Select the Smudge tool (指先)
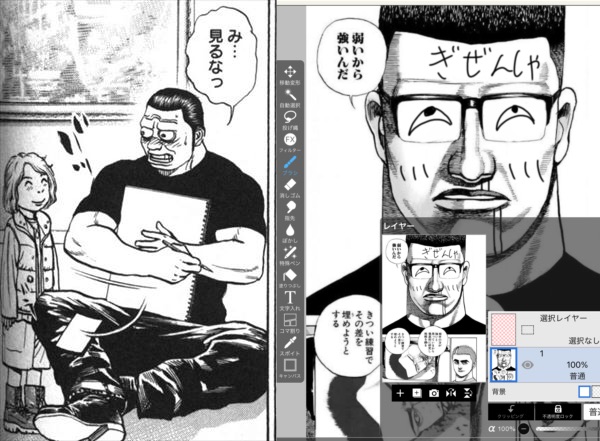Image resolution: width=600 pixels, height=441 pixels. pos(290,211)
